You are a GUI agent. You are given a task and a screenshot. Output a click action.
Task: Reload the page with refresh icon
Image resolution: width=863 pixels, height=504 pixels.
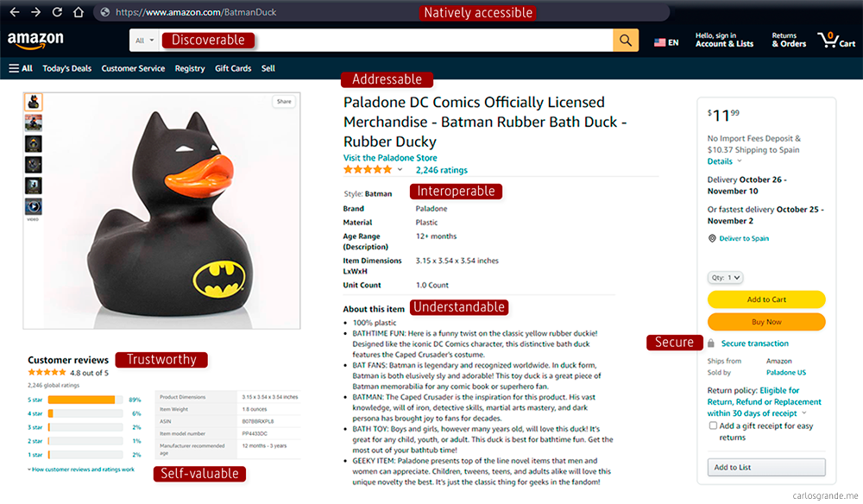click(57, 13)
